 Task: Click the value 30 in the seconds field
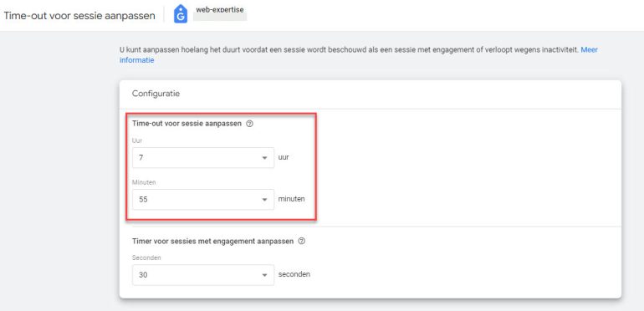(x=143, y=275)
